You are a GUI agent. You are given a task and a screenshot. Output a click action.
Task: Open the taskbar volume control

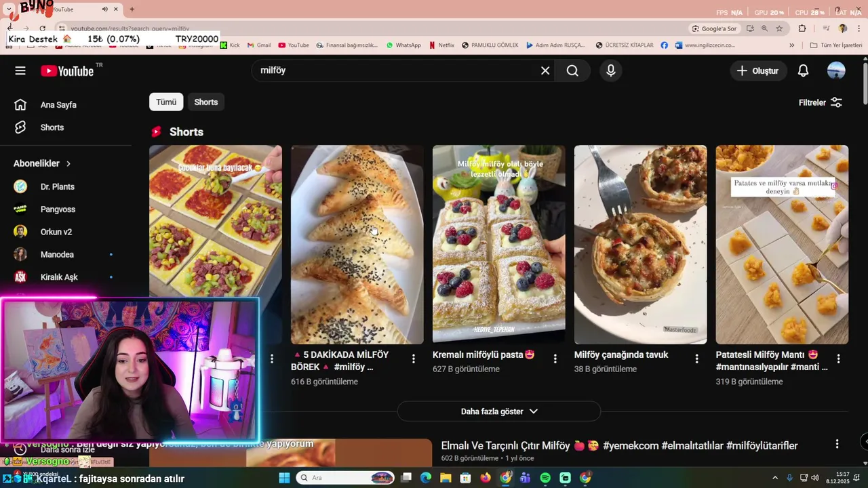tap(814, 478)
